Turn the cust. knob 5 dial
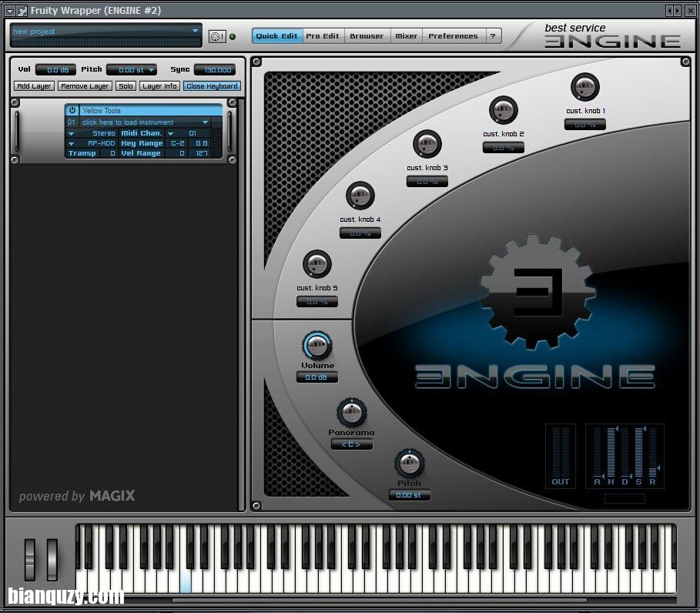The height and width of the screenshot is (613, 700). tap(317, 264)
